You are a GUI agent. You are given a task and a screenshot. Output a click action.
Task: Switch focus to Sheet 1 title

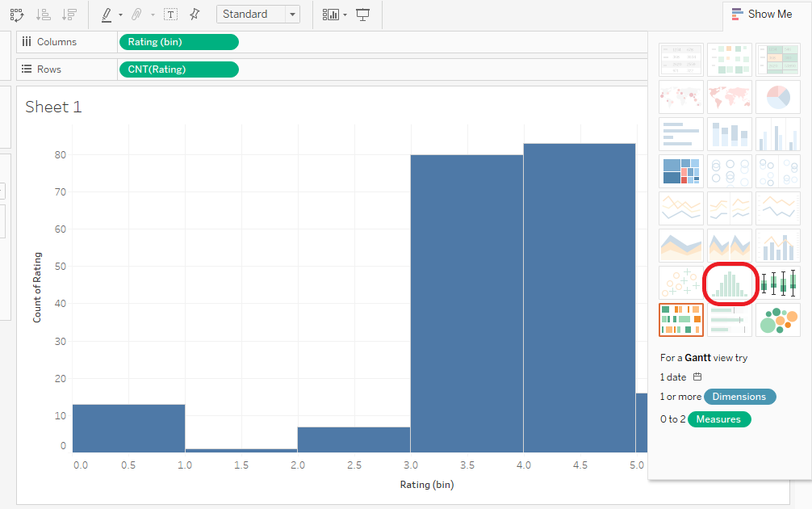[53, 107]
